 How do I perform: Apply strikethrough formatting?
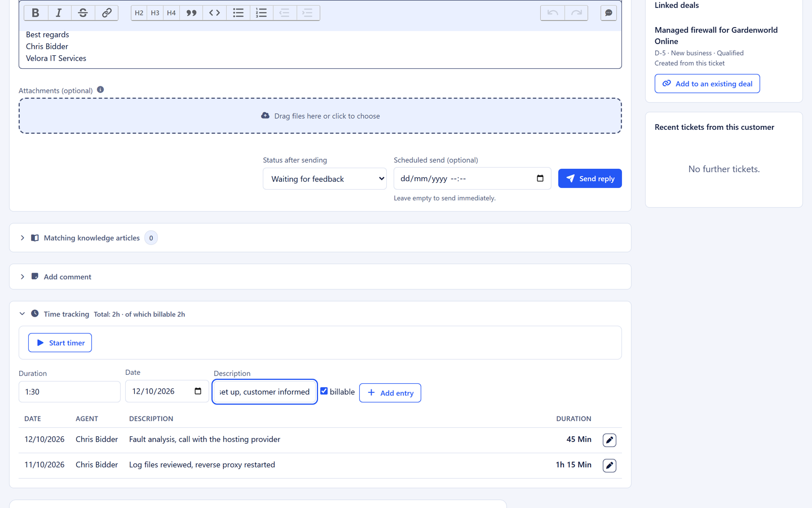pos(83,13)
